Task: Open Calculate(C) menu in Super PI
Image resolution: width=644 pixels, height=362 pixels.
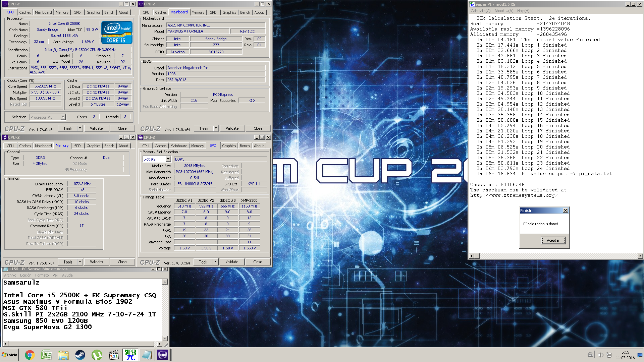Action: 480,11
